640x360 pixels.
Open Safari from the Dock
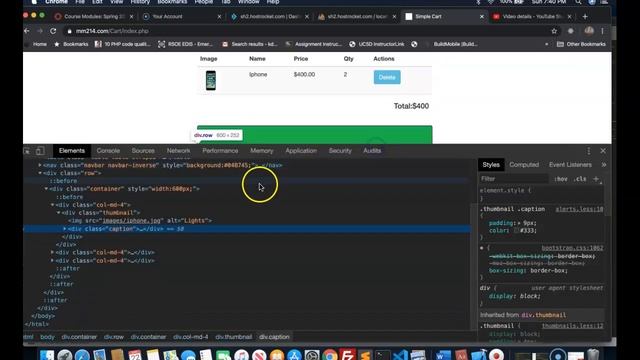(x=82, y=355)
